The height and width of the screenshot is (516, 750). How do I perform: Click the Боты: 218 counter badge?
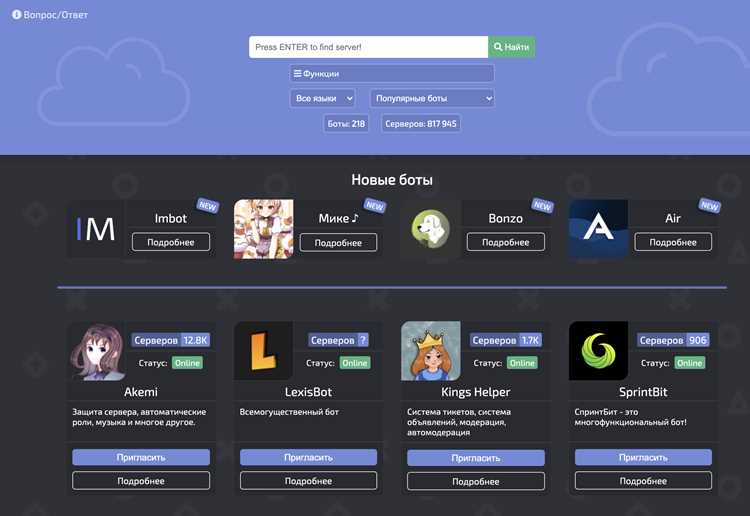[x=346, y=124]
